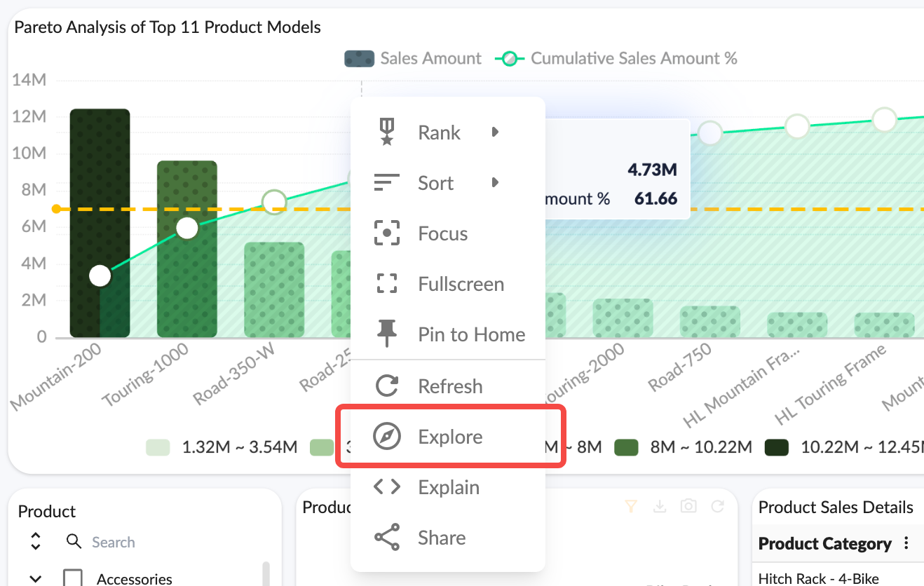The image size is (924, 586).
Task: Check the Accessories checkbox
Action: tap(73, 578)
